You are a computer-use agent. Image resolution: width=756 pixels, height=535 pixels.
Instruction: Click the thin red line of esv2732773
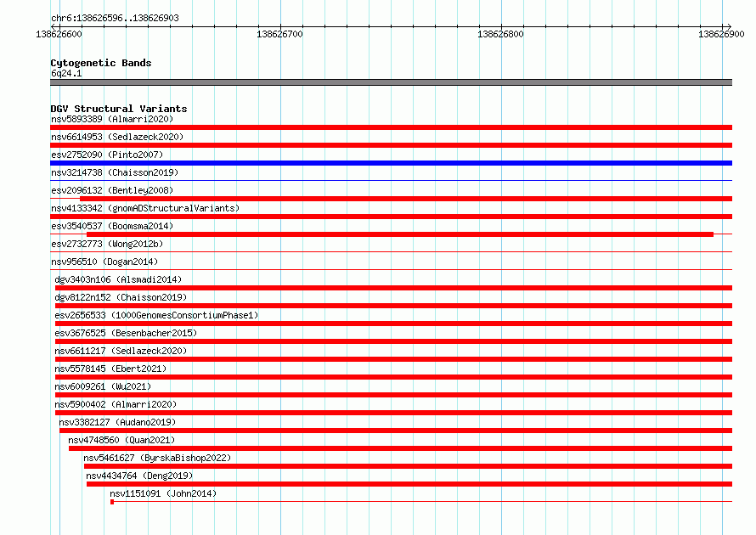(x=391, y=251)
